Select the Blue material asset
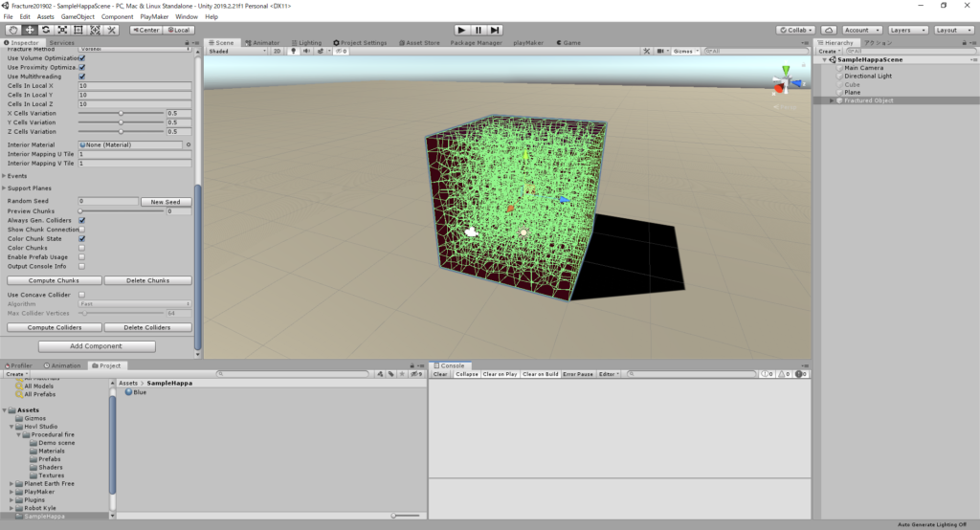The image size is (980, 530). [x=136, y=392]
